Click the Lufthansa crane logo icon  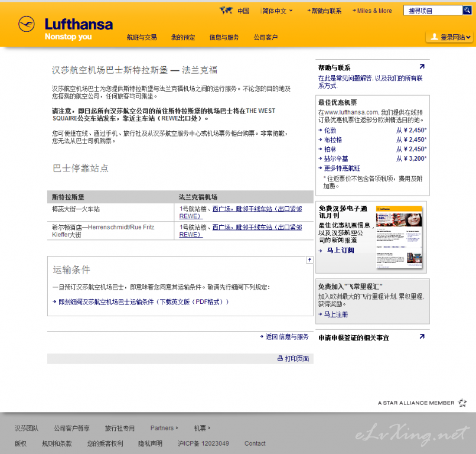[x=27, y=24]
